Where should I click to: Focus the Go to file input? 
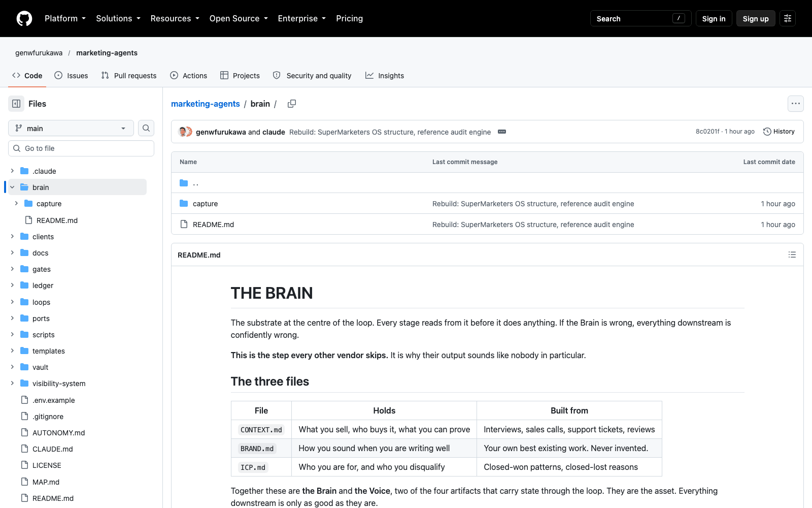click(x=81, y=148)
